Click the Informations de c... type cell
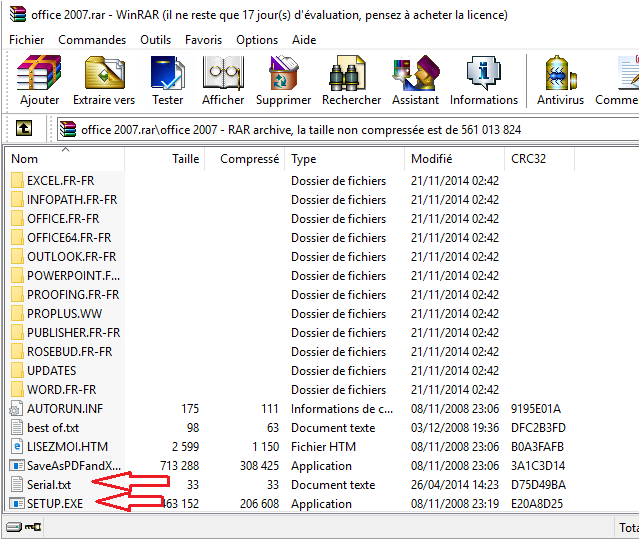This screenshot has height=540, width=640. pyautogui.click(x=342, y=409)
